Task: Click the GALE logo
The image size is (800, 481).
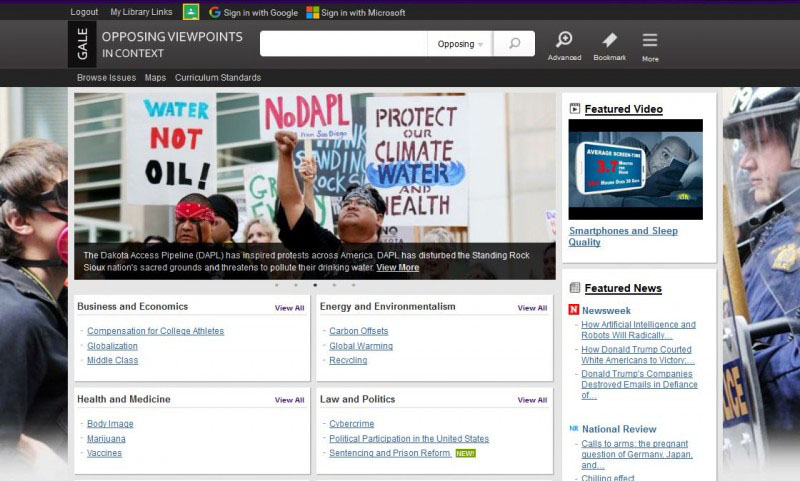Action: click(x=82, y=44)
